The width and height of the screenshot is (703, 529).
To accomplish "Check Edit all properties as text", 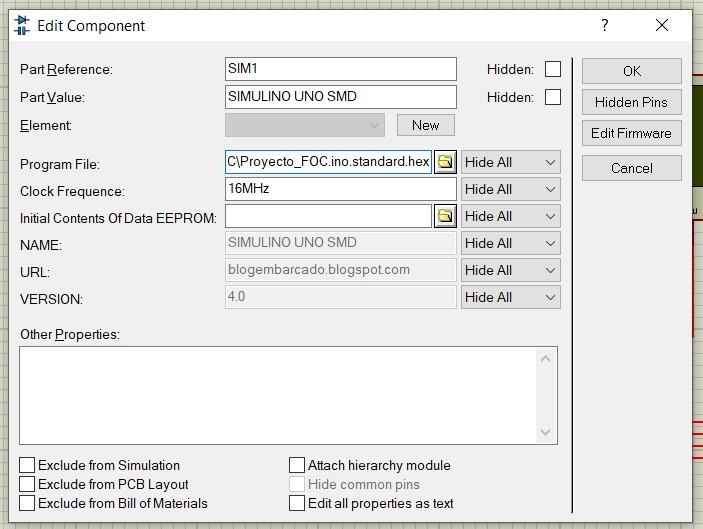I will pyautogui.click(x=297, y=503).
